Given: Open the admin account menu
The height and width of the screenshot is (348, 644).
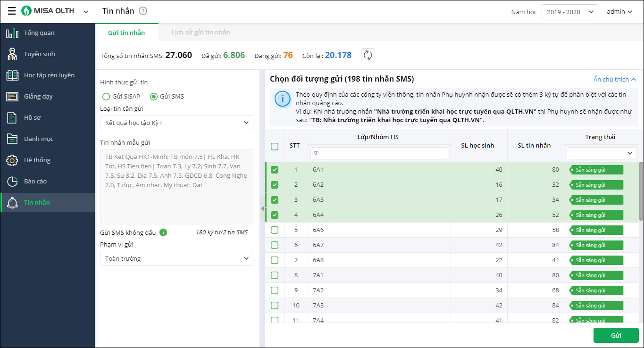Looking at the screenshot, I should click(619, 12).
